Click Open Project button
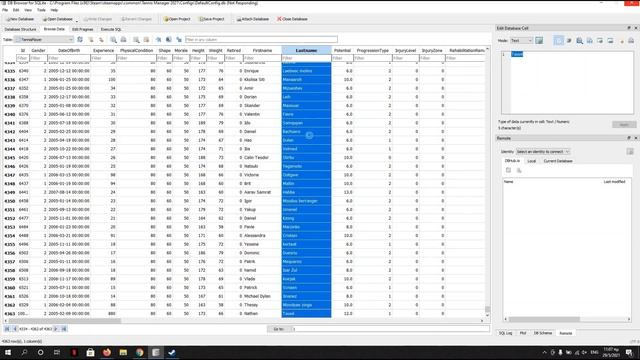The image size is (640, 360). (x=177, y=19)
